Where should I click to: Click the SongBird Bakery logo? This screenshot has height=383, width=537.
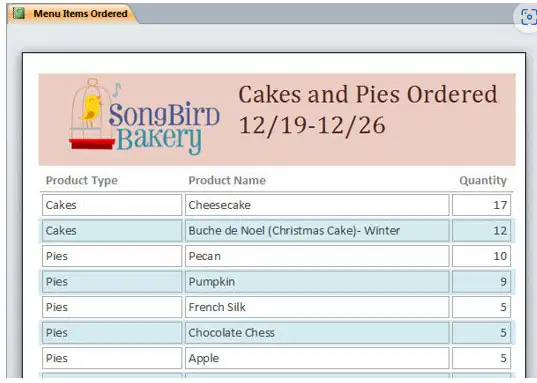point(144,117)
